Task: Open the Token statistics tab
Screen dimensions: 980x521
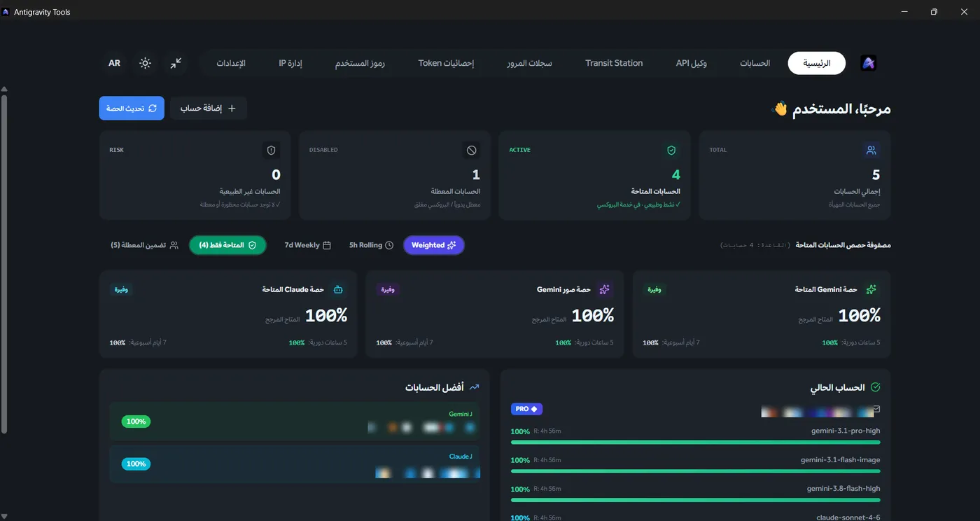Action: pos(446,63)
